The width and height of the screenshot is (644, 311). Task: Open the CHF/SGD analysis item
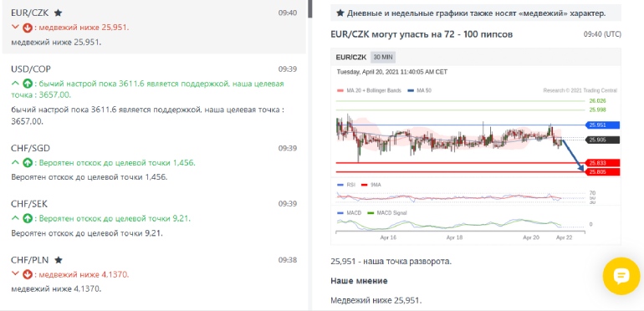155,163
